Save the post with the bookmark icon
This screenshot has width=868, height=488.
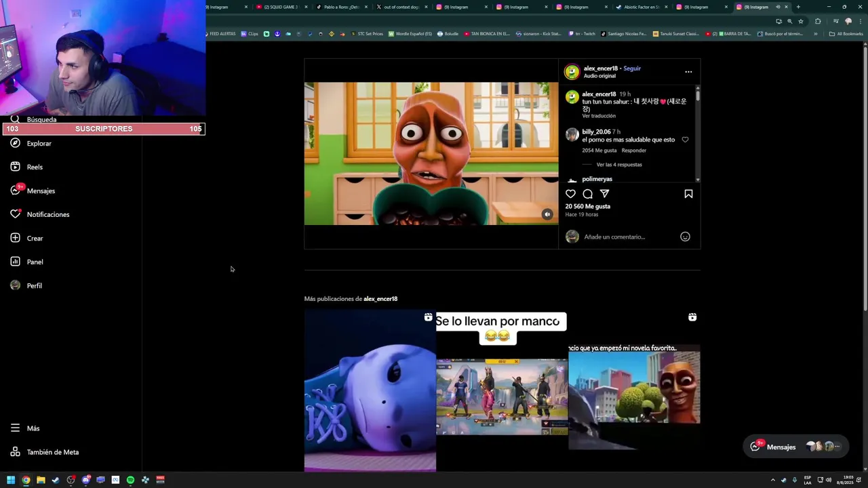(688, 194)
